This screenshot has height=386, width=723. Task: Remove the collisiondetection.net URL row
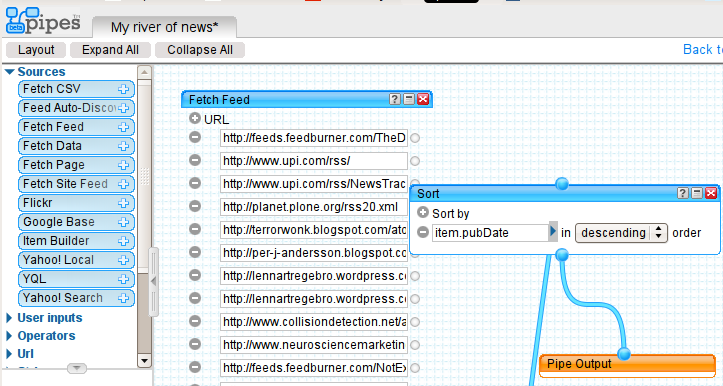click(195, 321)
